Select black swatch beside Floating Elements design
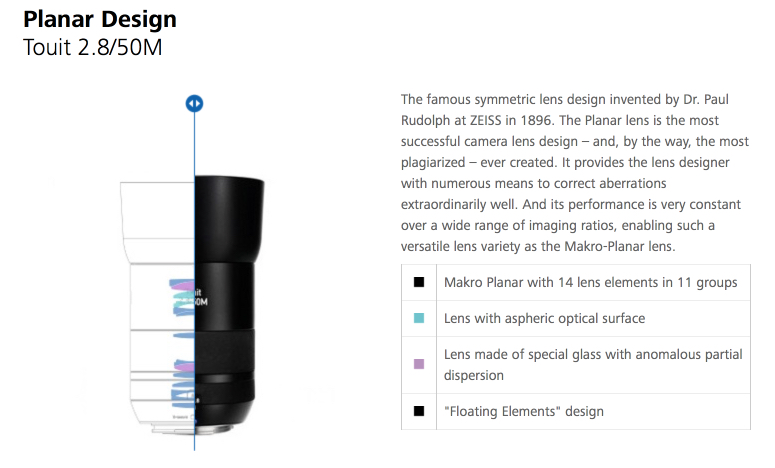This screenshot has width=775, height=468. (x=419, y=411)
